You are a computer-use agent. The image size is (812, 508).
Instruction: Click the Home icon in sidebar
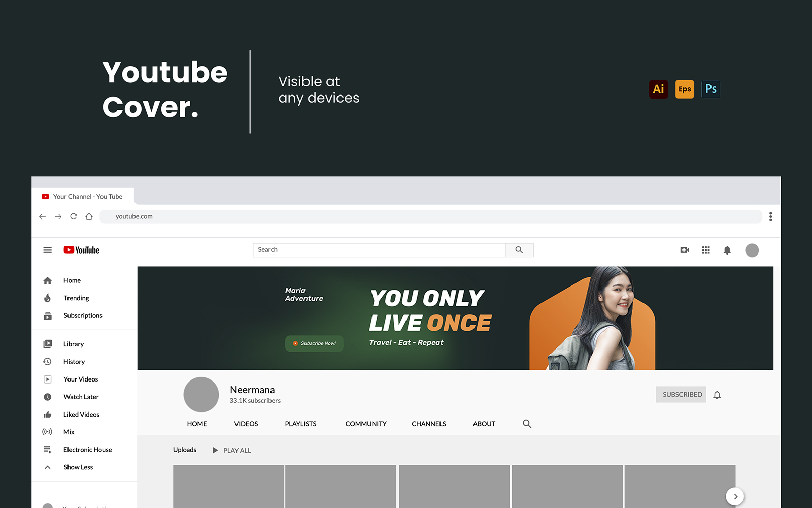click(x=48, y=280)
